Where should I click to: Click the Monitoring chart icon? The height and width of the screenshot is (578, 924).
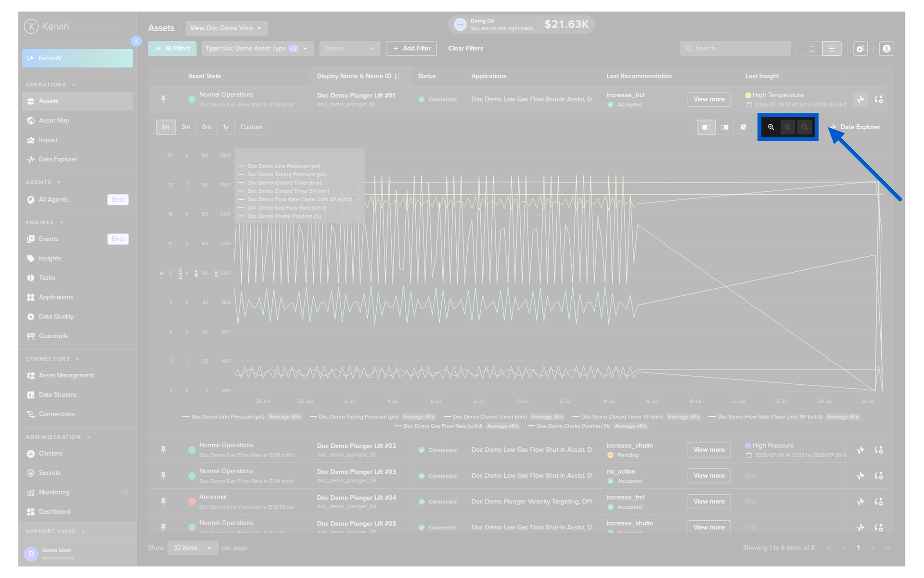click(31, 492)
